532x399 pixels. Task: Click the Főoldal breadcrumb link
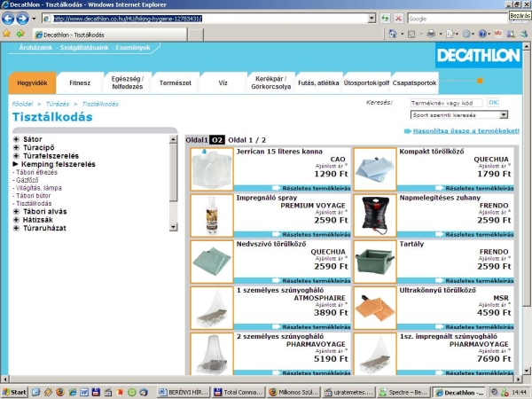click(22, 104)
